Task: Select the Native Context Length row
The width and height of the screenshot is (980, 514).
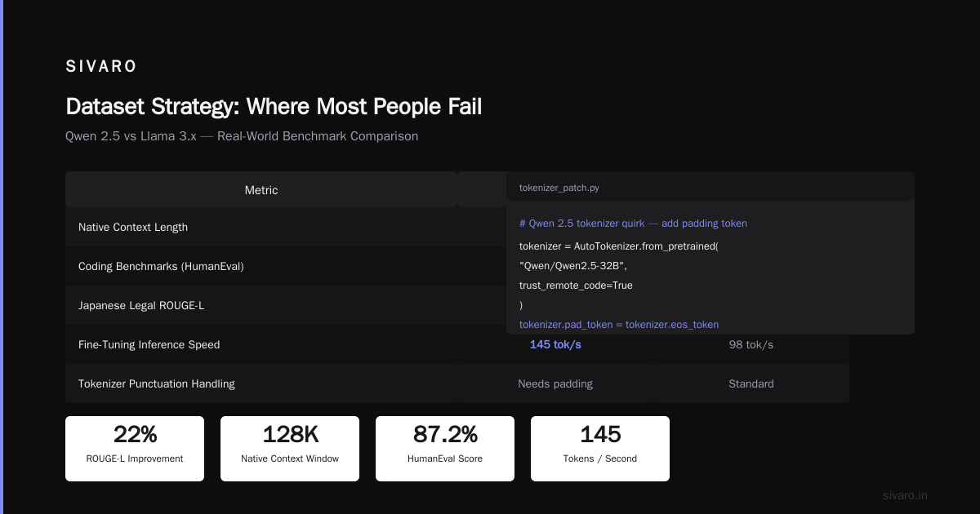Action: [457, 227]
